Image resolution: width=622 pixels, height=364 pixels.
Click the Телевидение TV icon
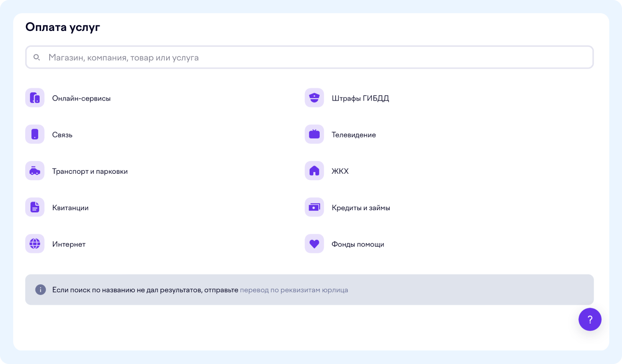314,134
